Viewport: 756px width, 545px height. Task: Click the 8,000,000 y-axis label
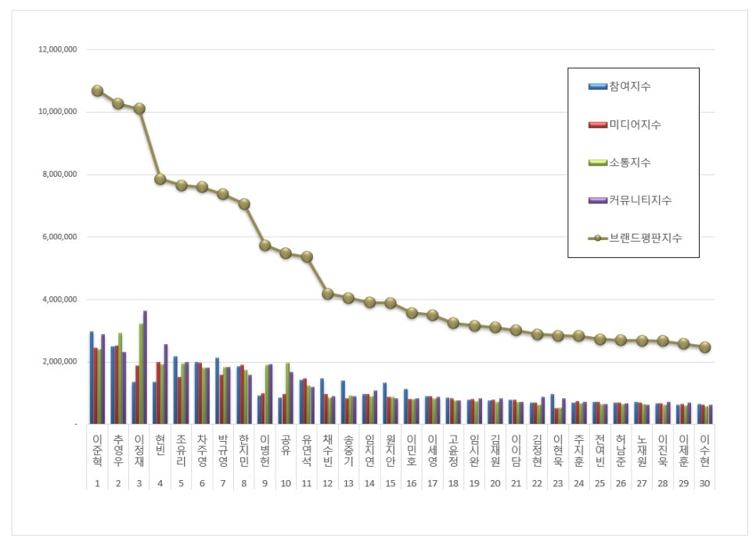tap(59, 174)
